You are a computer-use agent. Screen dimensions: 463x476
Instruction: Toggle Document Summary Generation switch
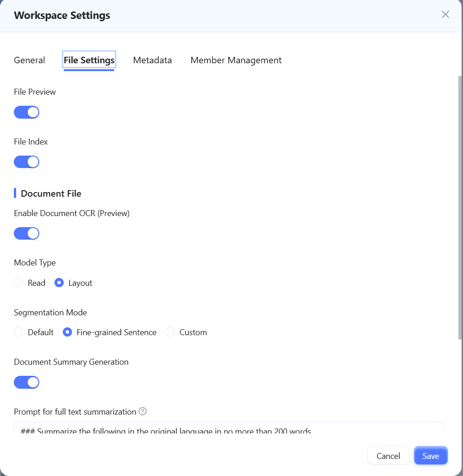27,382
